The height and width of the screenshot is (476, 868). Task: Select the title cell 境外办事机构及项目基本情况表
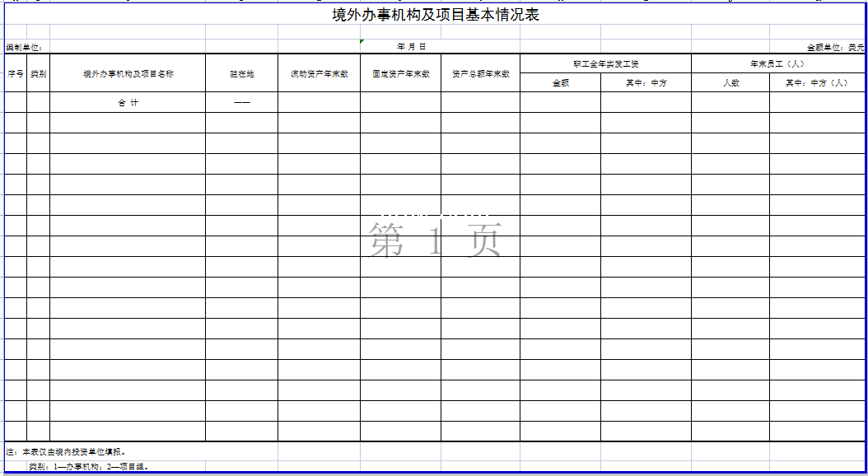tap(435, 15)
